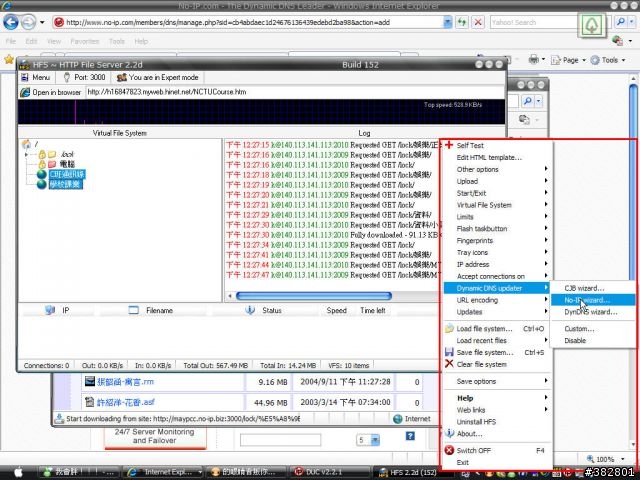This screenshot has height=480, width=640.
Task: Click the Speed column header
Action: (336, 311)
